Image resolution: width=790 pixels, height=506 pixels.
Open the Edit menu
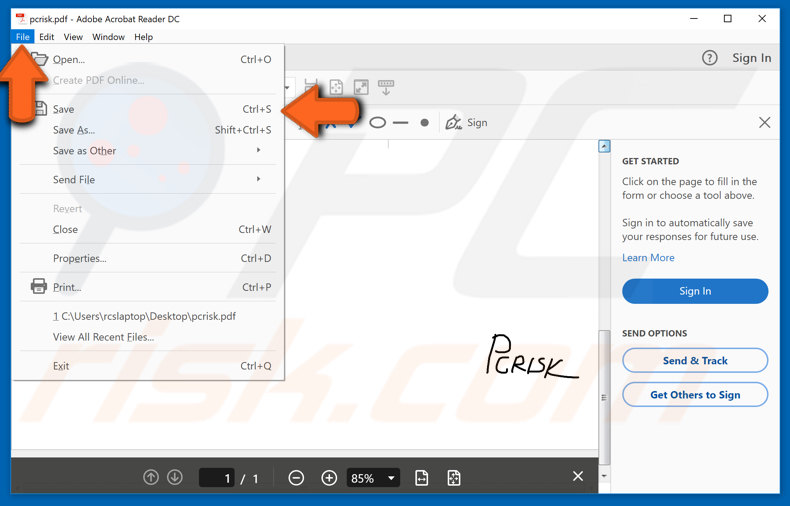tap(46, 37)
